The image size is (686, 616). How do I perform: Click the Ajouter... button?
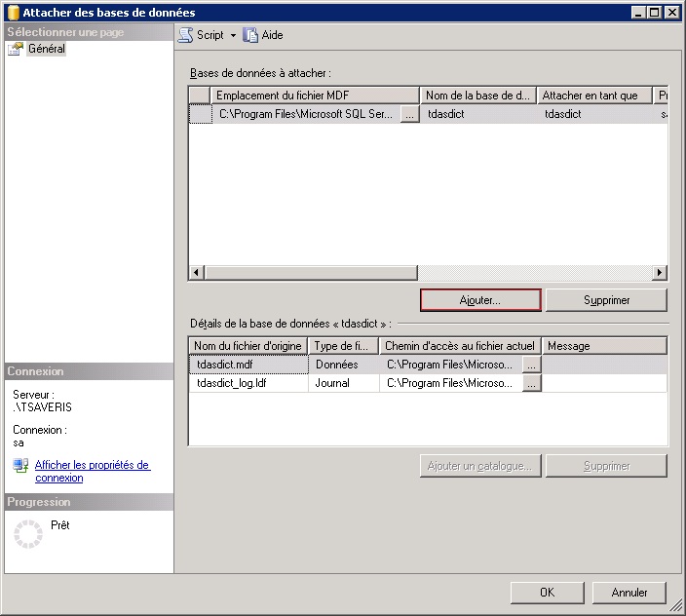pyautogui.click(x=480, y=300)
